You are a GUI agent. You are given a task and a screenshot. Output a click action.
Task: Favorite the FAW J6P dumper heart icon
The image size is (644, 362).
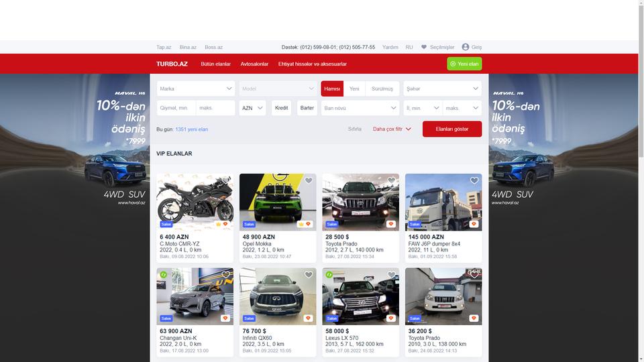[x=474, y=180]
